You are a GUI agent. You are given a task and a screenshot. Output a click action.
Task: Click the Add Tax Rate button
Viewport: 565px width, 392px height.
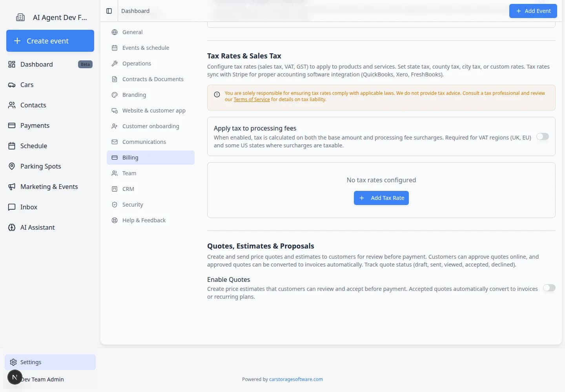(x=381, y=198)
